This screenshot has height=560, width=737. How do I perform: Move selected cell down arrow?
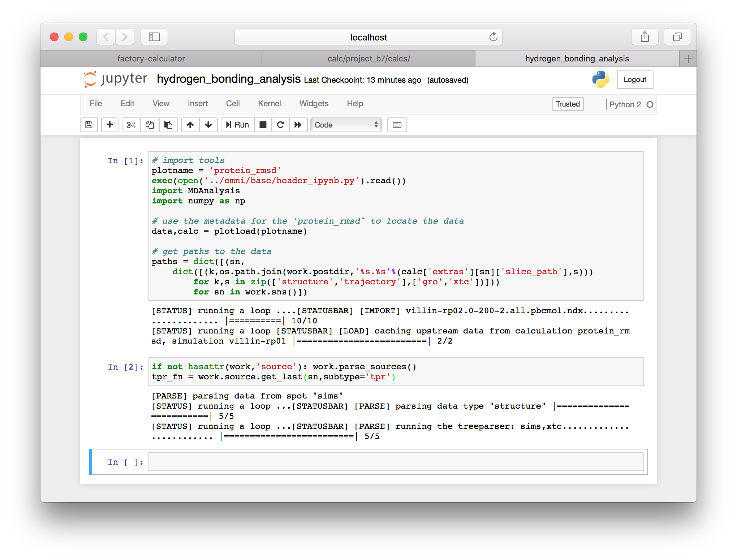208,125
